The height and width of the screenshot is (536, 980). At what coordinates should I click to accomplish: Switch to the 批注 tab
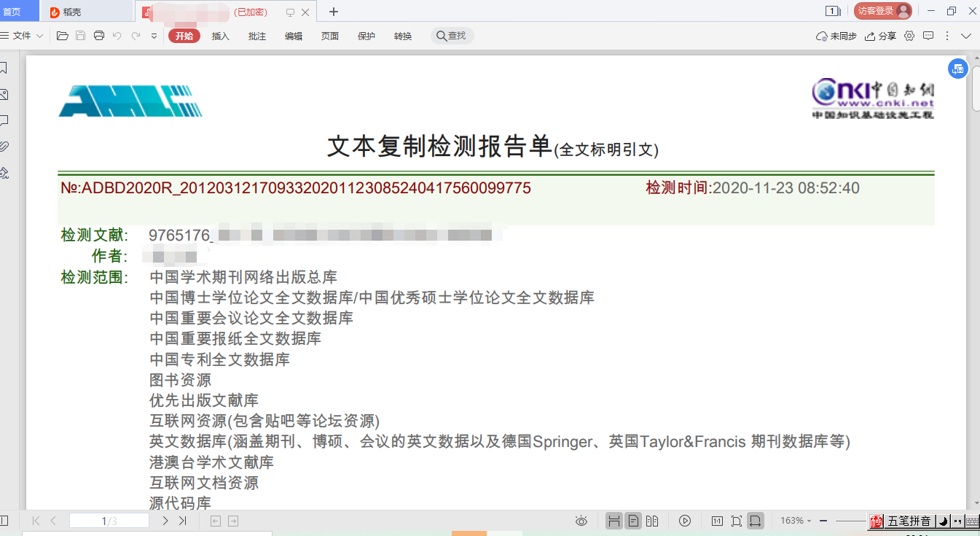pos(257,36)
